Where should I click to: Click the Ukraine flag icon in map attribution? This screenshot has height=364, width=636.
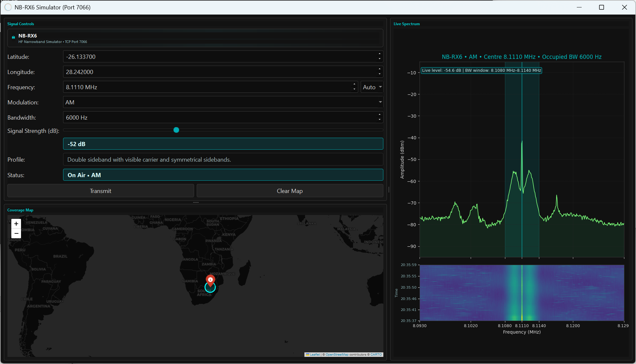click(x=308, y=355)
